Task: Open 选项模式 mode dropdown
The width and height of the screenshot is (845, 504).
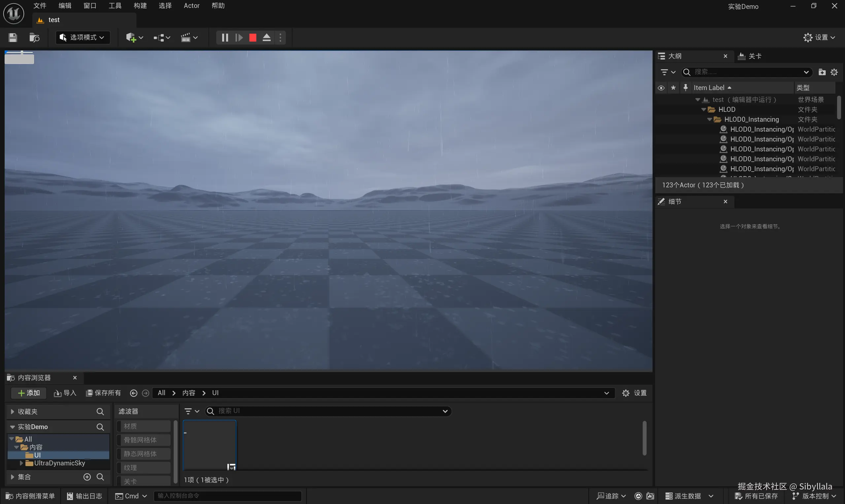Action: pyautogui.click(x=83, y=37)
